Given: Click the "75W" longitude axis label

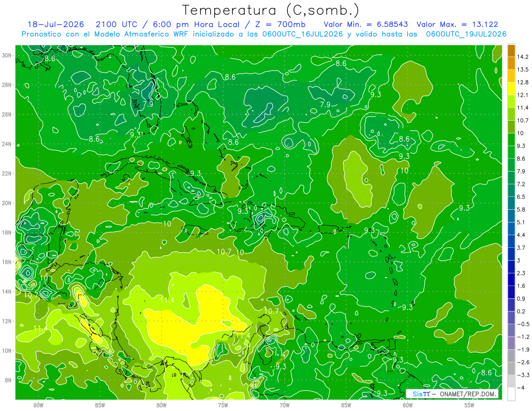Looking at the screenshot, I should click(x=223, y=405).
